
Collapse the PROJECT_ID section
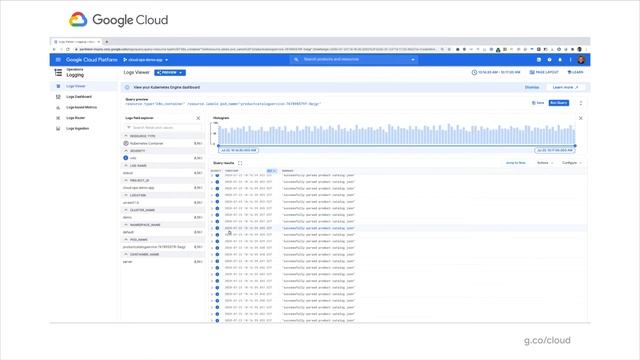(x=126, y=180)
